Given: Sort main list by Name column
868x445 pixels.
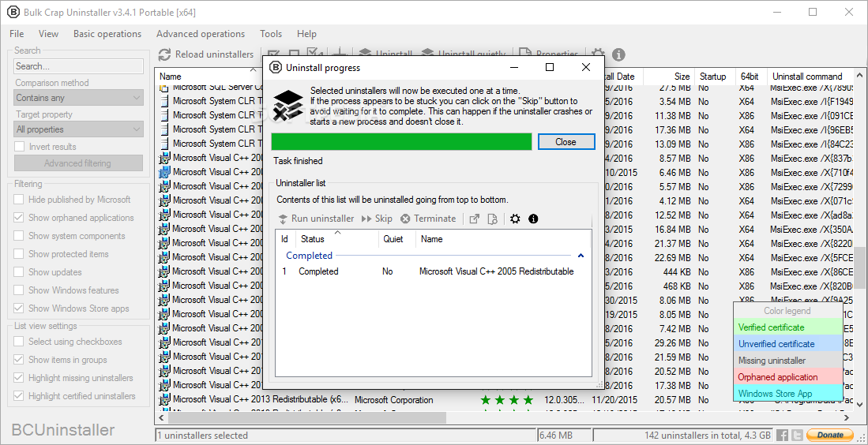Looking at the screenshot, I should 208,77.
